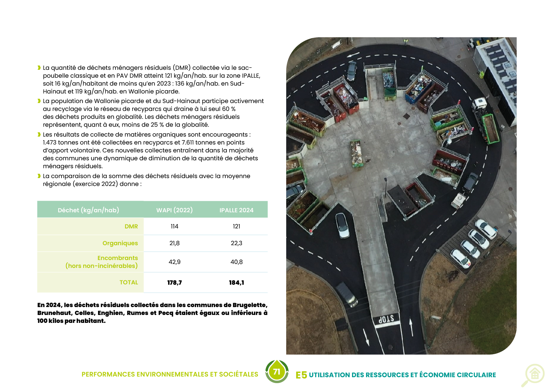
Task: Click the STOP road marking in photo
Action: click(386, 319)
